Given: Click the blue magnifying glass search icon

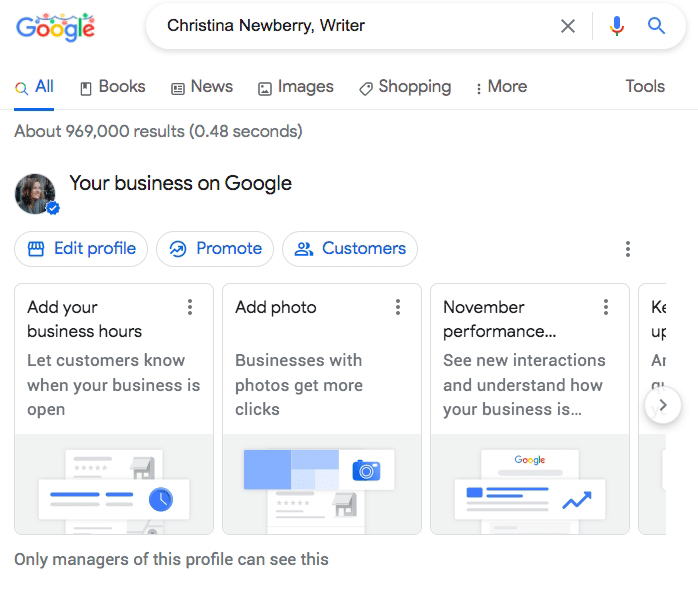Looking at the screenshot, I should 656,26.
